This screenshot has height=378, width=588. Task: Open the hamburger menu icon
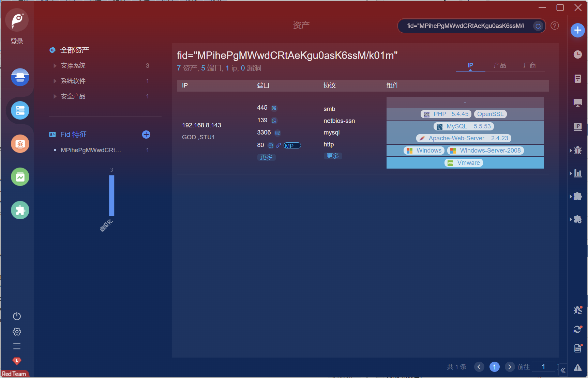tap(17, 346)
